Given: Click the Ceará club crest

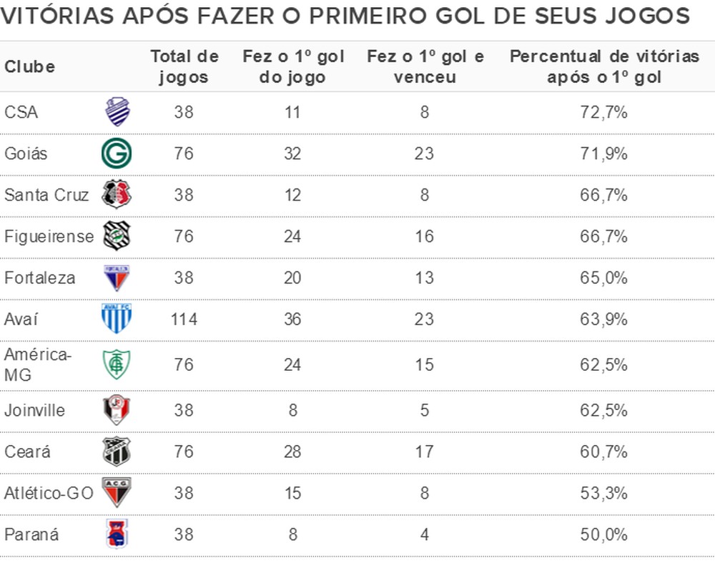Looking at the screenshot, I should click(x=116, y=452).
